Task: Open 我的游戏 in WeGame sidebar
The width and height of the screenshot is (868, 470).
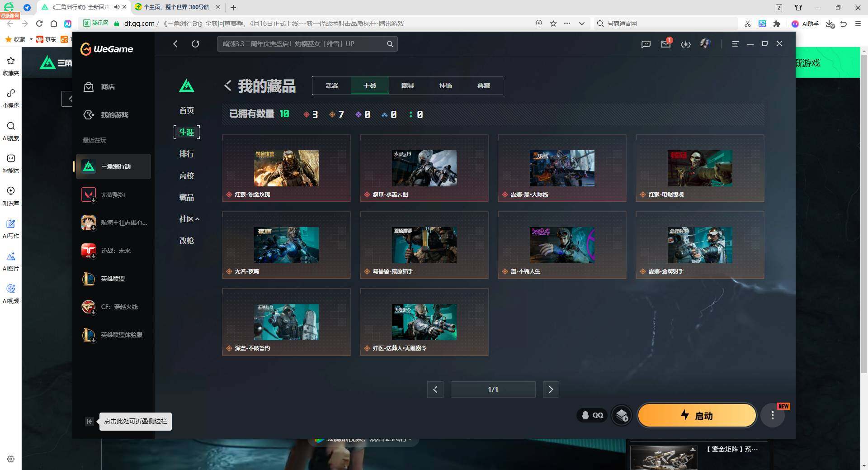Action: tap(106, 115)
